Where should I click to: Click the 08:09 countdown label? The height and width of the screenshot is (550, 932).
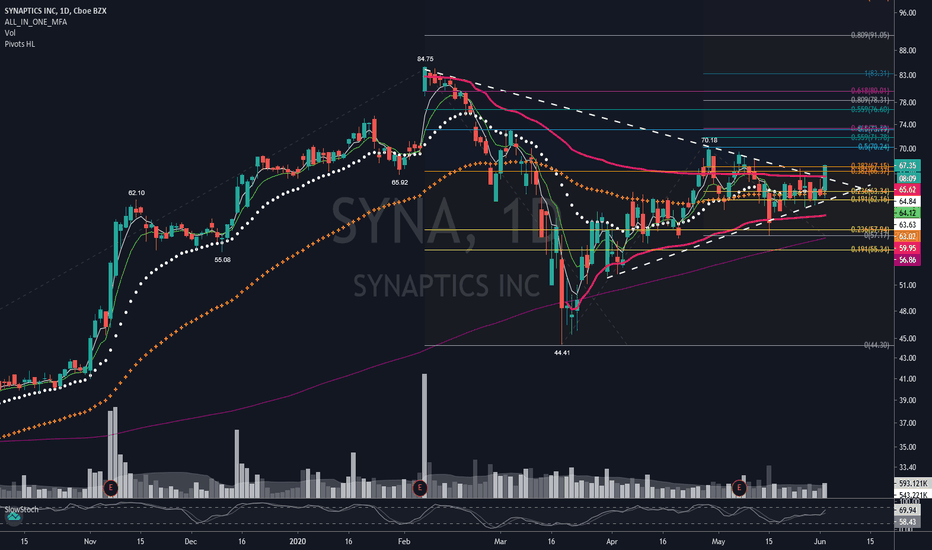click(907, 178)
